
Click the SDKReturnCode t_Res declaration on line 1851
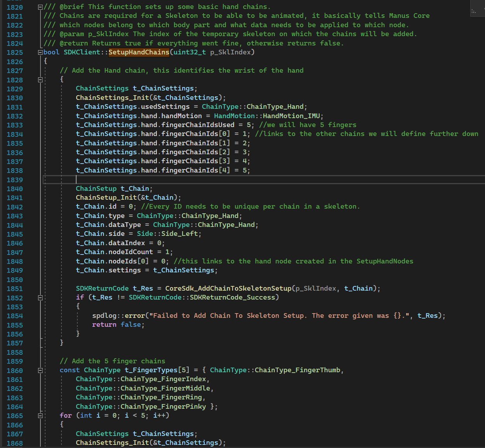click(115, 288)
